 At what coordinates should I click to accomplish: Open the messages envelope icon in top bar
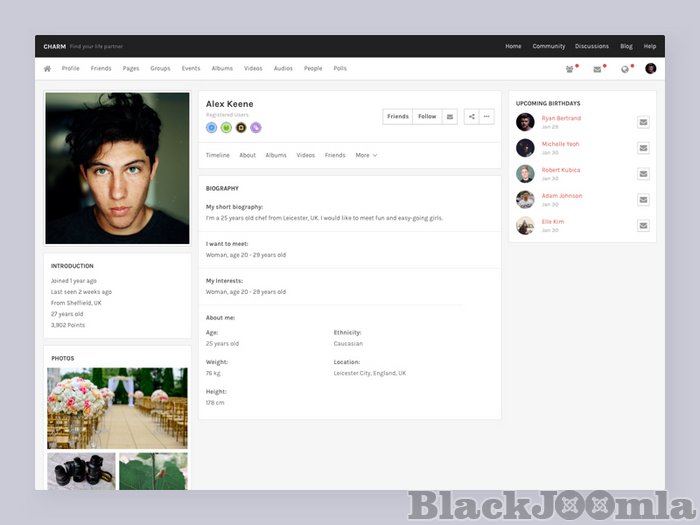point(597,69)
